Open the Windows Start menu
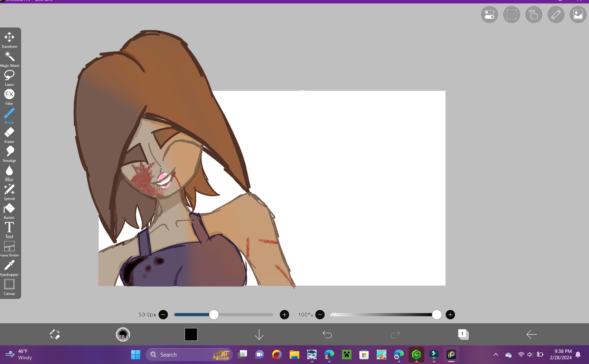This screenshot has width=589, height=364. [136, 354]
